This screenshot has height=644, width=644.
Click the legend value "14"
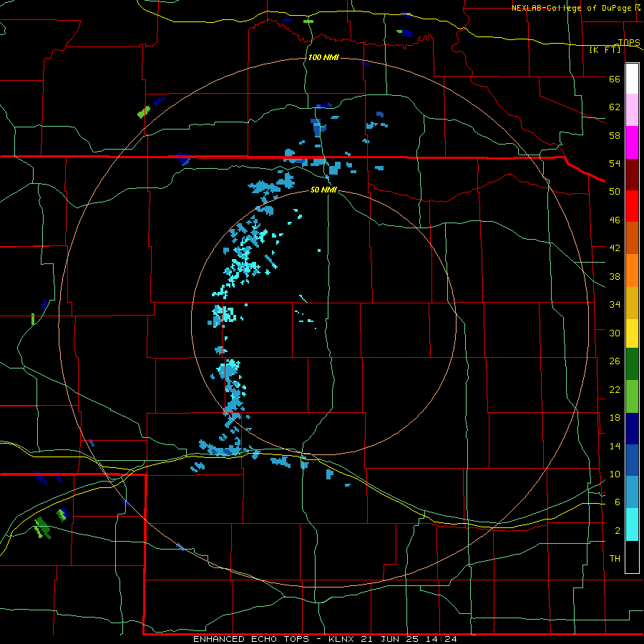[615, 446]
